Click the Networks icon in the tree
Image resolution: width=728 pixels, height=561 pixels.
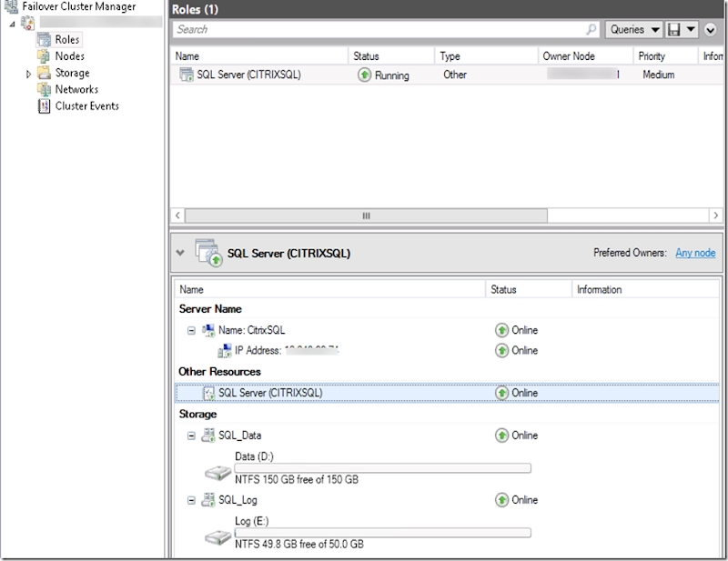point(44,89)
